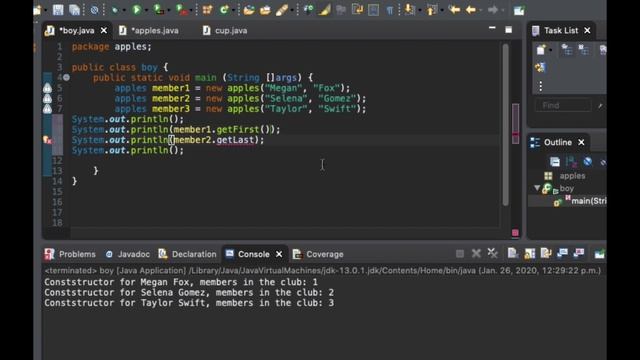Toggle Mark Occurrences highlighter in toolbar

click(324, 10)
